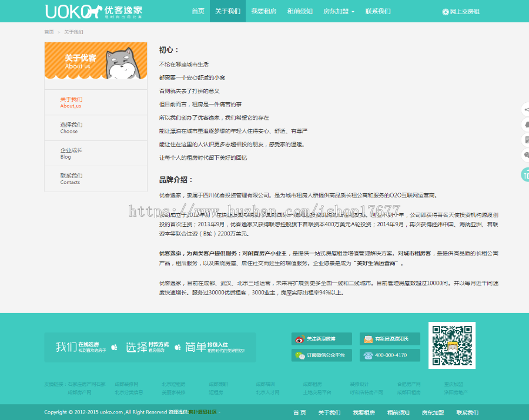This screenshot has width=529, height=420.
Task: Click 有新房源通知我 button
Action: [390, 339]
